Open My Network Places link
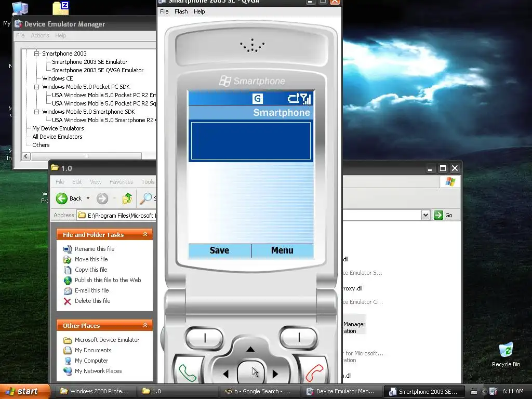 pos(98,371)
